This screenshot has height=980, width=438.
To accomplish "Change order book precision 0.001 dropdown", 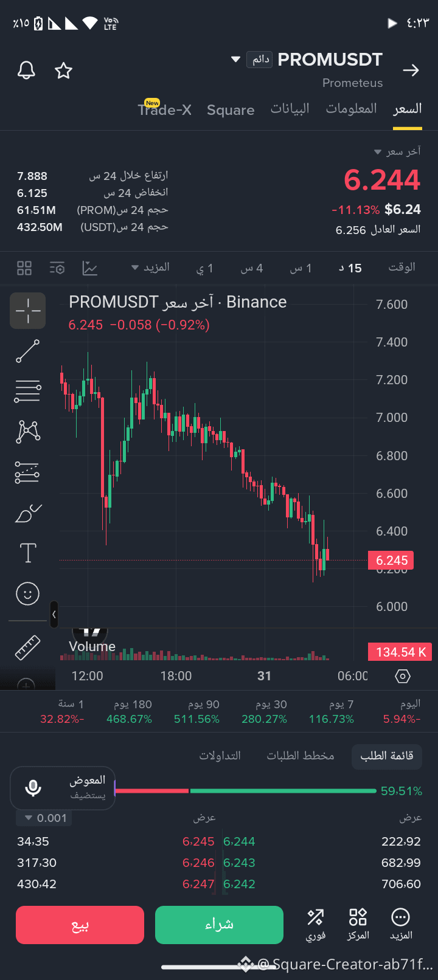I will [44, 818].
